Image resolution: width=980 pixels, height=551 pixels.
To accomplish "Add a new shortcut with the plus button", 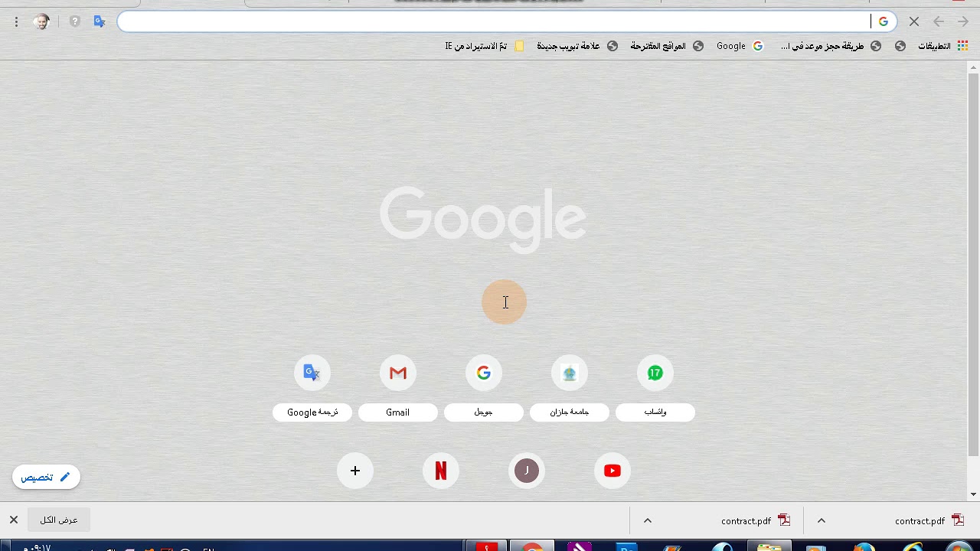I will point(355,471).
